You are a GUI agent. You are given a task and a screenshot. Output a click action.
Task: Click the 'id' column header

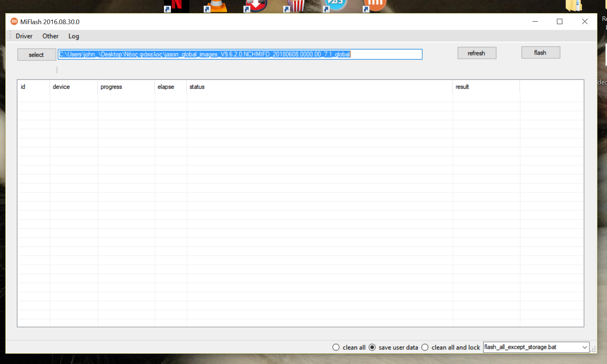(33, 87)
